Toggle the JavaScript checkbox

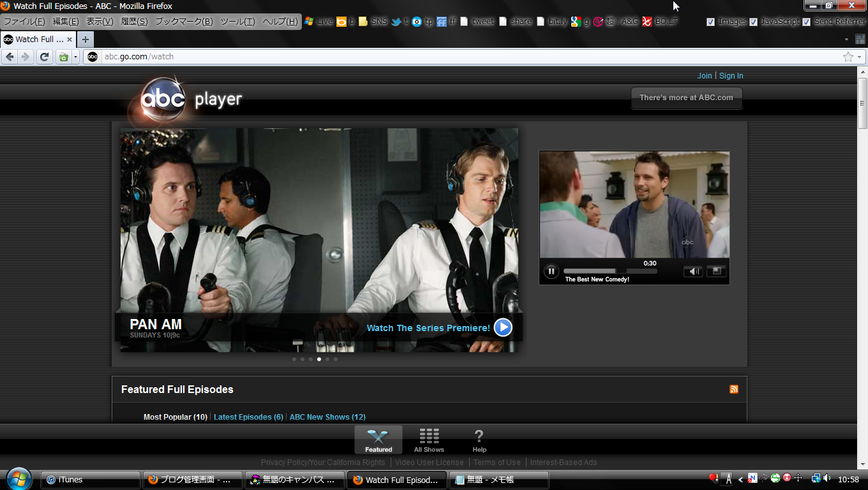[753, 22]
